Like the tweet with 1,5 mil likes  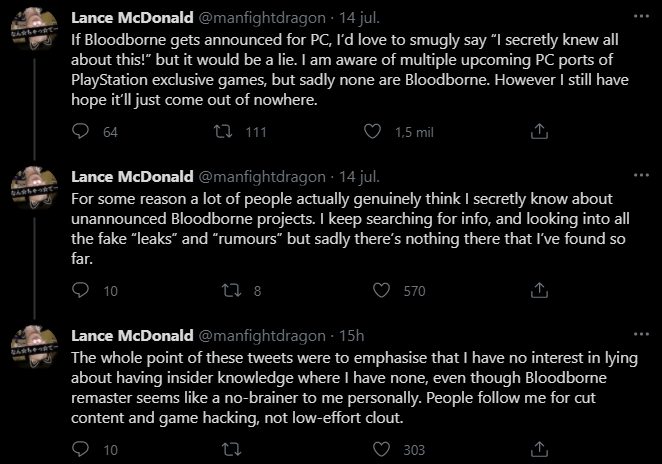(373, 132)
